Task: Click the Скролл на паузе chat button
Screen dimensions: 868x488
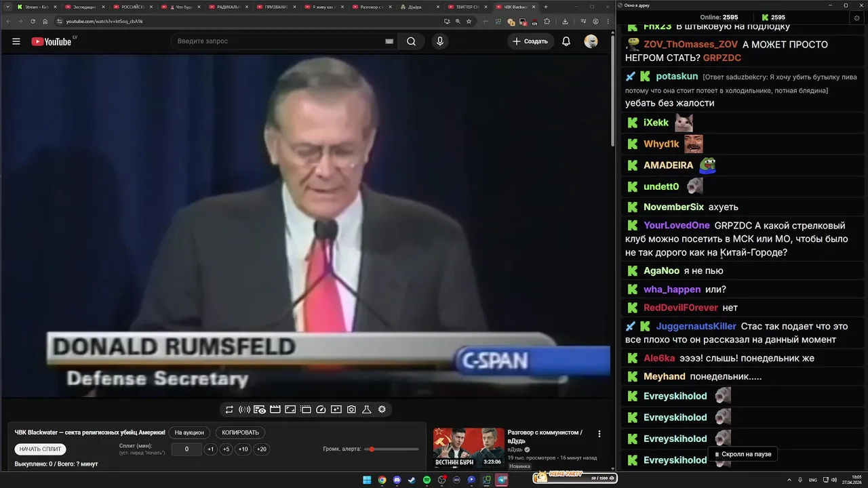Action: (743, 454)
